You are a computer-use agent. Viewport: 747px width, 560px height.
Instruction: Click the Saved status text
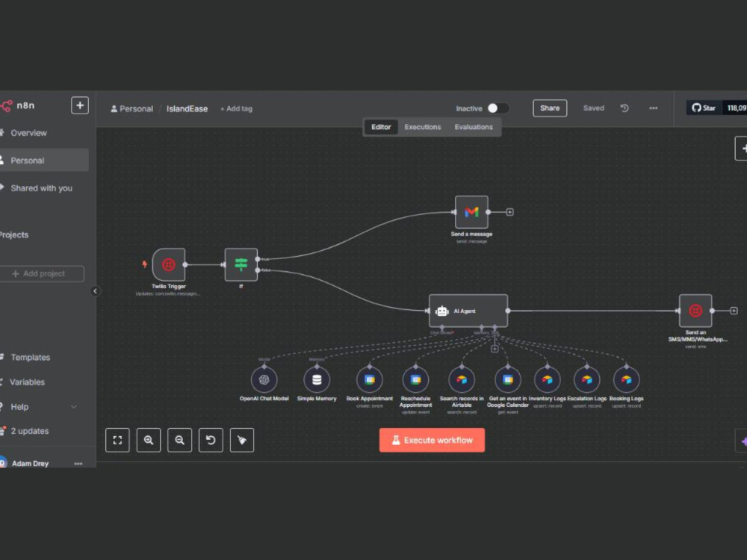594,108
